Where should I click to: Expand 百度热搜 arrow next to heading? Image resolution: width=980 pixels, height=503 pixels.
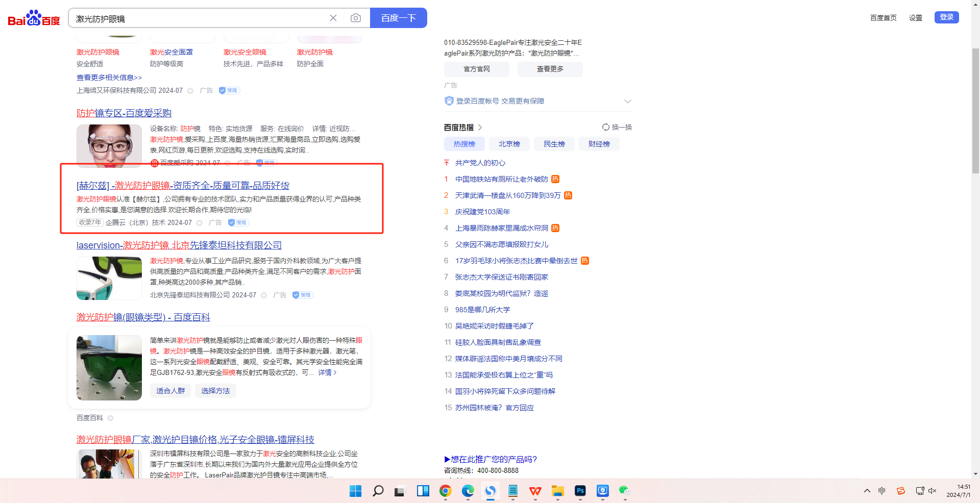click(480, 128)
